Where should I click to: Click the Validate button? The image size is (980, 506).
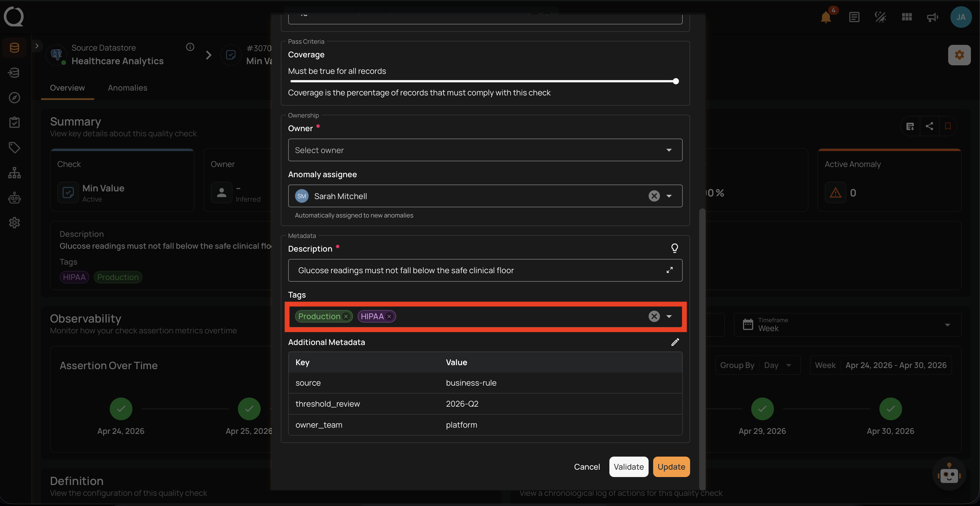[628, 467]
